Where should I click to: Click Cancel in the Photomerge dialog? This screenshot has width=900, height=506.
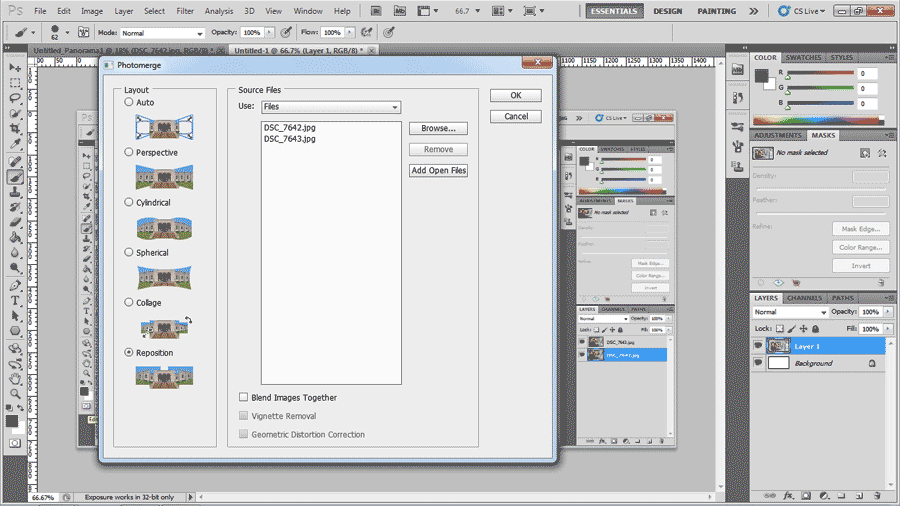[x=515, y=116]
